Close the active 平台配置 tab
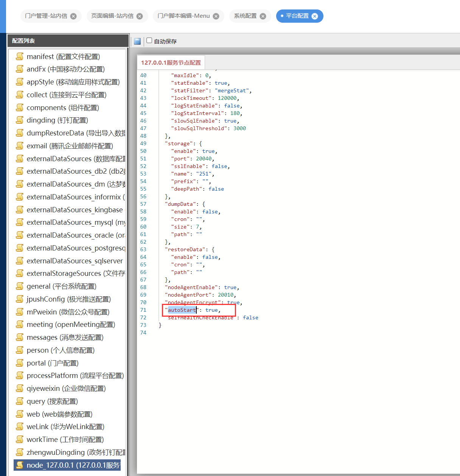The height and width of the screenshot is (476, 460). click(315, 16)
